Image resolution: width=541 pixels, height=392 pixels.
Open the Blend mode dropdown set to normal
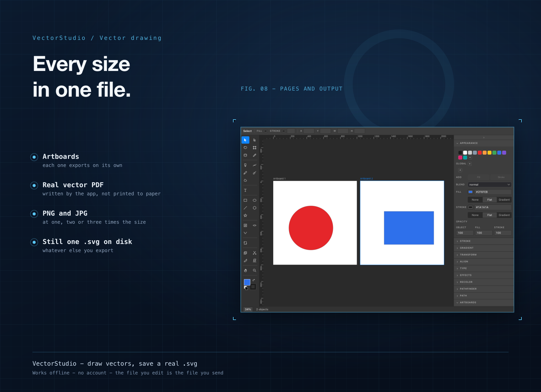(490, 185)
